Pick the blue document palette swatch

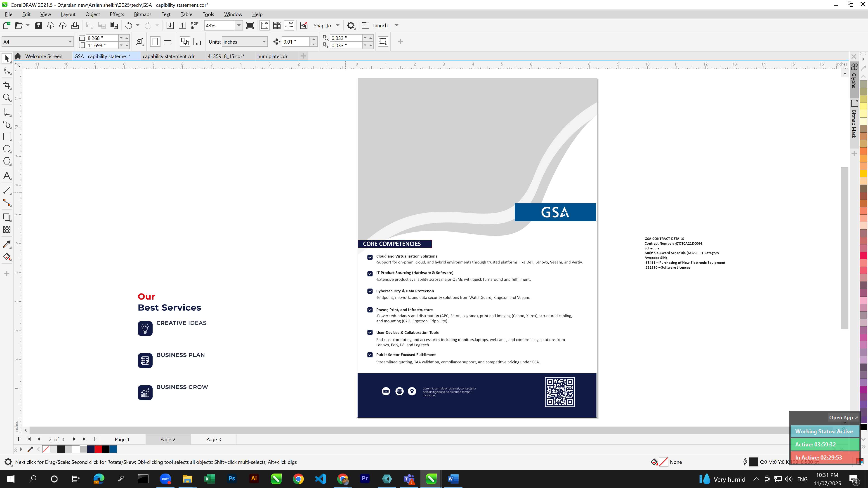coord(113,449)
